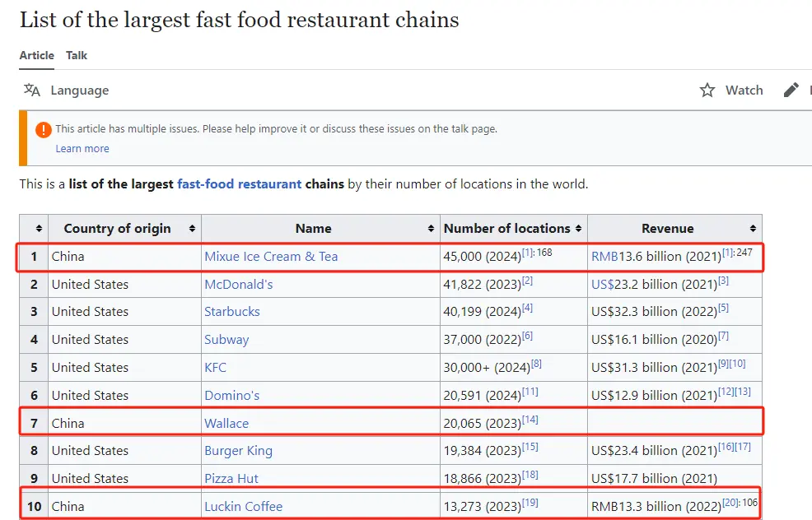Open citation [9] beside US$31.3 billion
This screenshot has height=520, width=812.
[x=723, y=364]
